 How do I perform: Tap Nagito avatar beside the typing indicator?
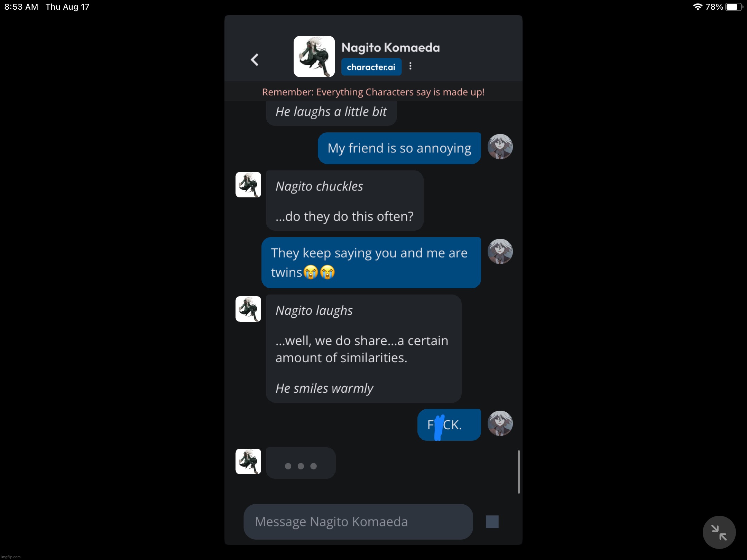click(x=248, y=461)
